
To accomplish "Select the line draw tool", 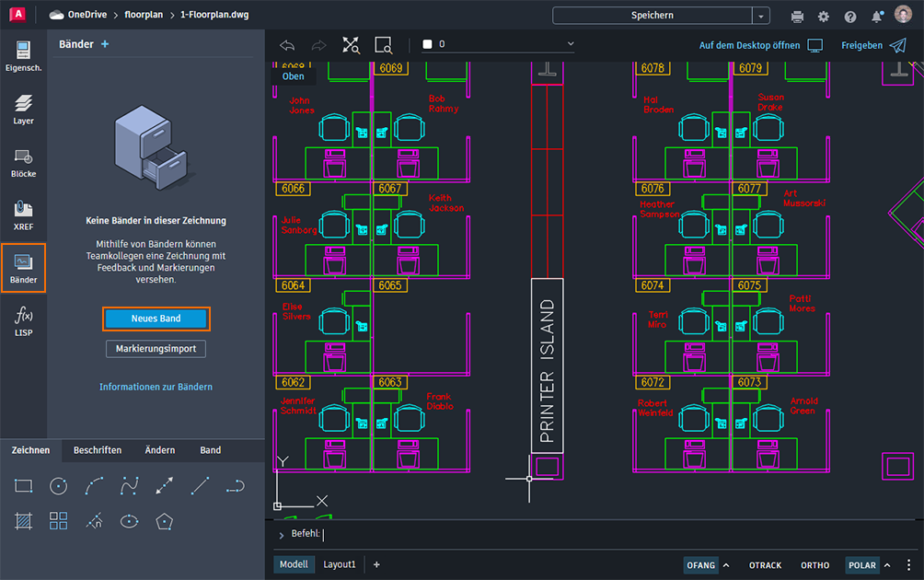I will pyautogui.click(x=200, y=486).
